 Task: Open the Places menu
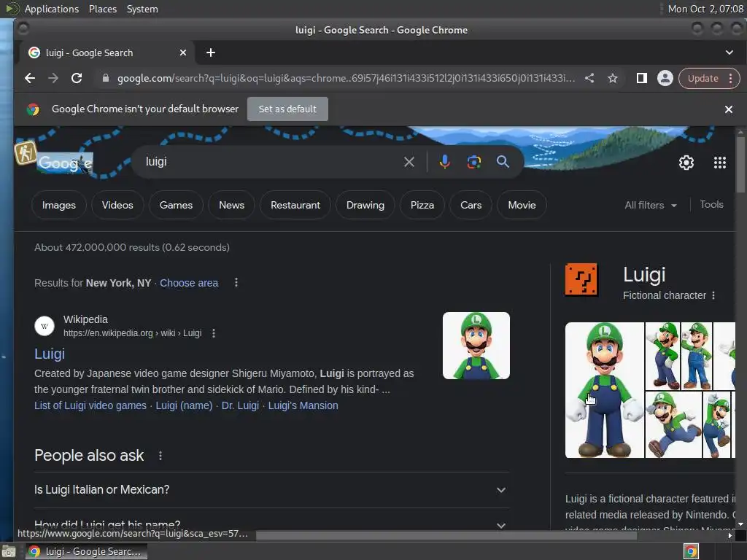pyautogui.click(x=102, y=9)
